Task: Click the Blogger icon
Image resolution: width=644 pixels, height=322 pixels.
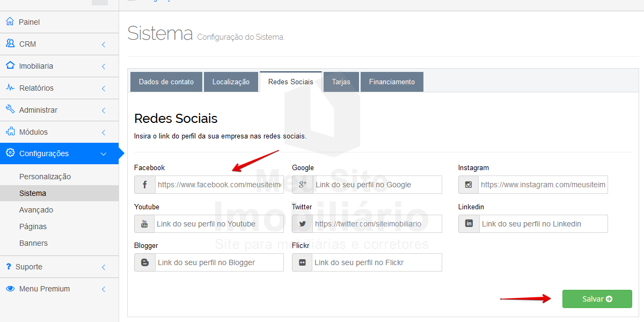Action: [x=145, y=262]
